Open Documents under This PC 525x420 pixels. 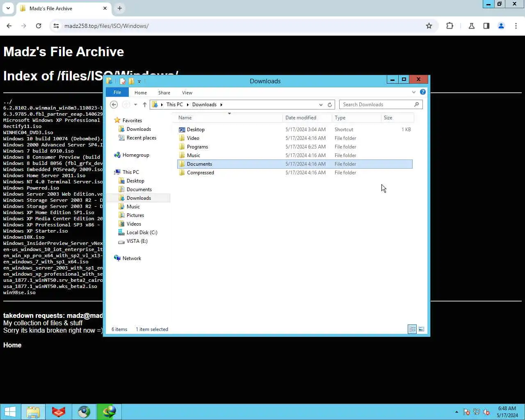tap(139, 189)
